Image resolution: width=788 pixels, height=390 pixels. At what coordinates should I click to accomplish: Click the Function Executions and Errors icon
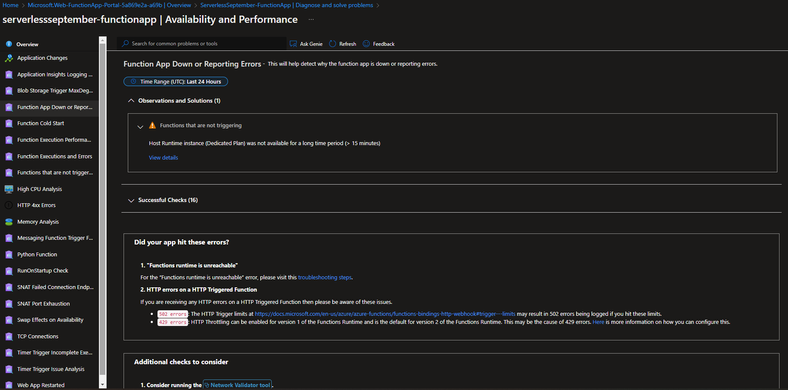pyautogui.click(x=9, y=156)
